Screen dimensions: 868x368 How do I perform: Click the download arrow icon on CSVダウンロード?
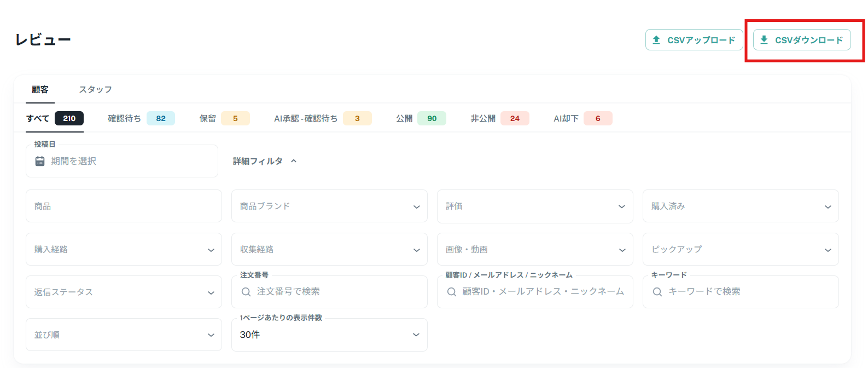click(x=764, y=40)
